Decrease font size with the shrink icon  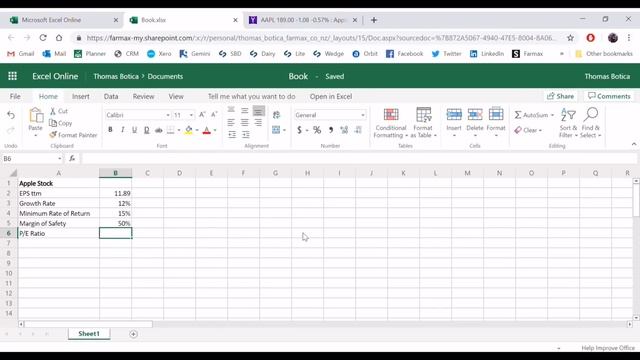point(214,115)
